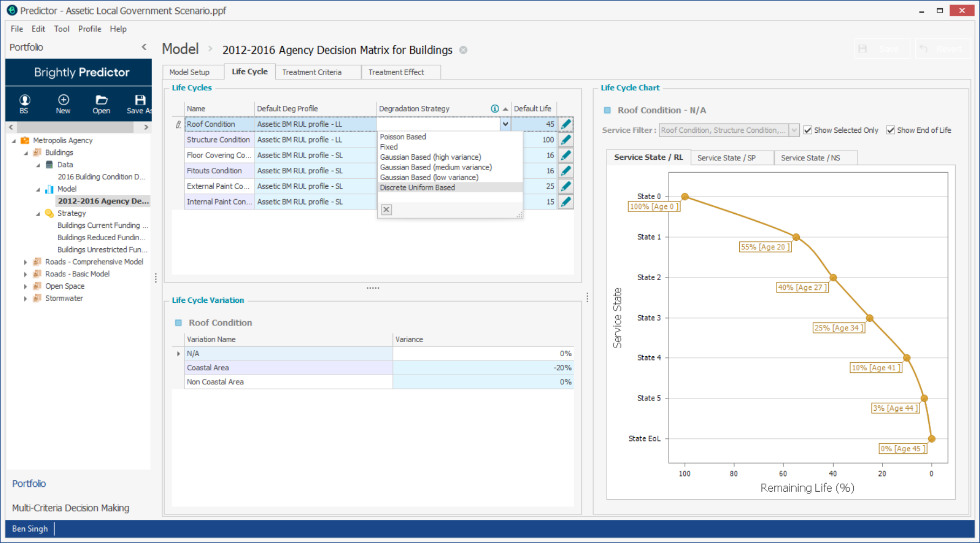Select the Coastal Area variation row
Viewport: 980px width, 543px height.
(x=208, y=368)
